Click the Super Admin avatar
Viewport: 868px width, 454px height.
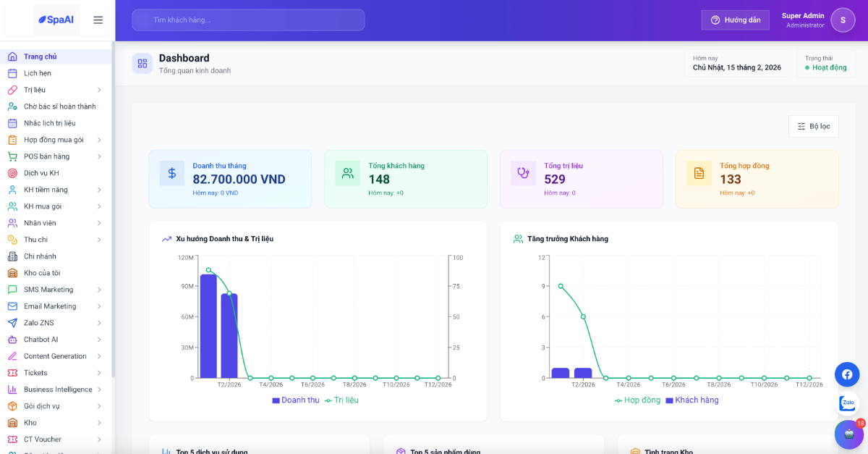point(843,20)
